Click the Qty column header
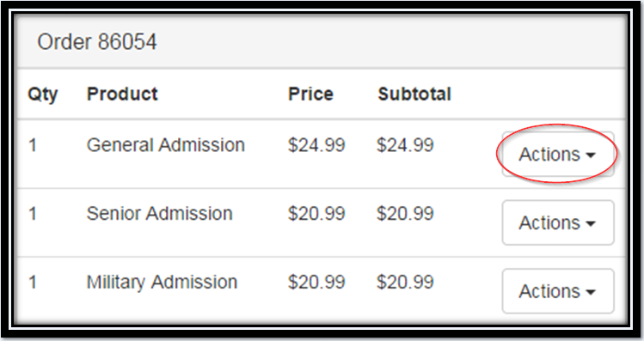644x341 pixels. point(43,95)
